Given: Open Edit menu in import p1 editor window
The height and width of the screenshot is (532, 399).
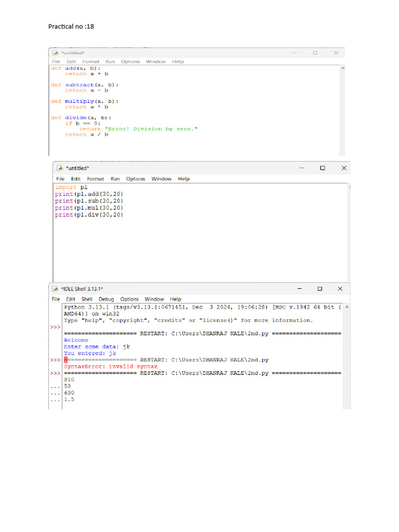Looking at the screenshot, I should point(76,179).
